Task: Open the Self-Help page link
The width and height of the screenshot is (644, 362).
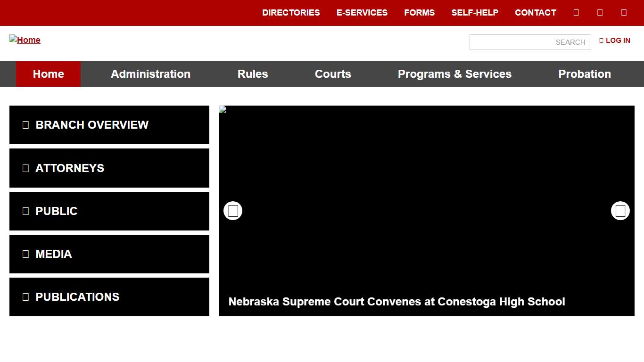Action: [475, 13]
